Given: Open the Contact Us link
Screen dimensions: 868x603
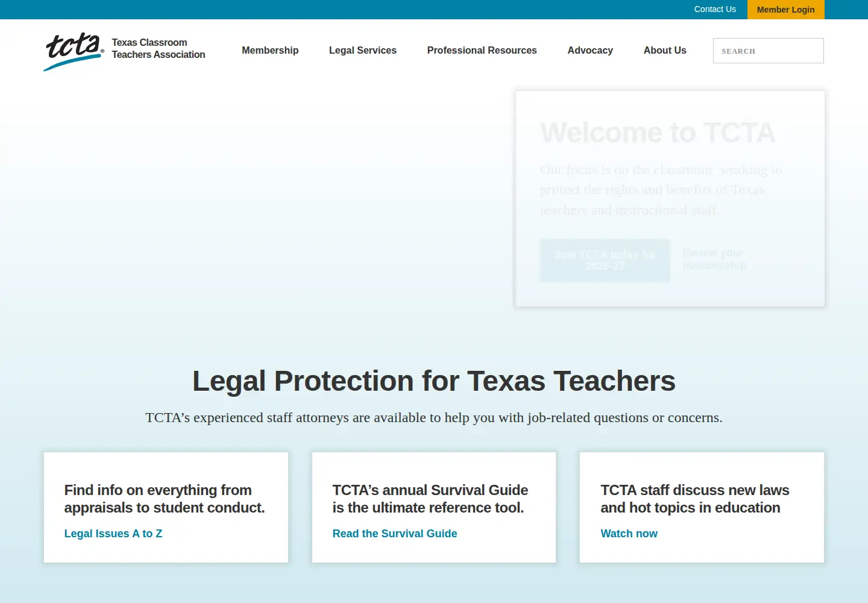Looking at the screenshot, I should click(715, 9).
